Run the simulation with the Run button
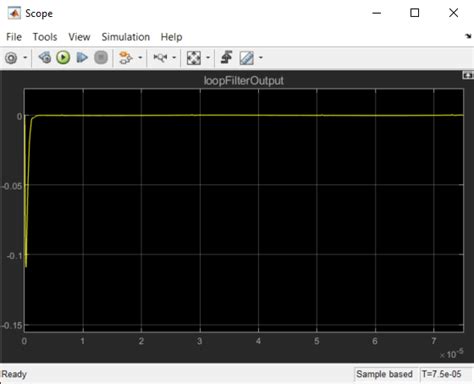Viewport: 474px width, 384px height. [63, 58]
